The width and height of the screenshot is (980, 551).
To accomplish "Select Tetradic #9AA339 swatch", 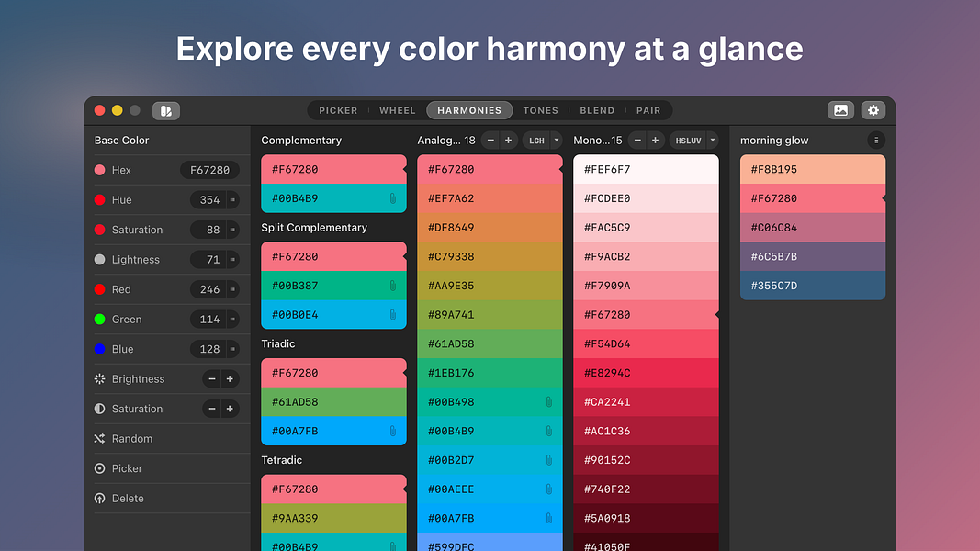I will [x=333, y=518].
